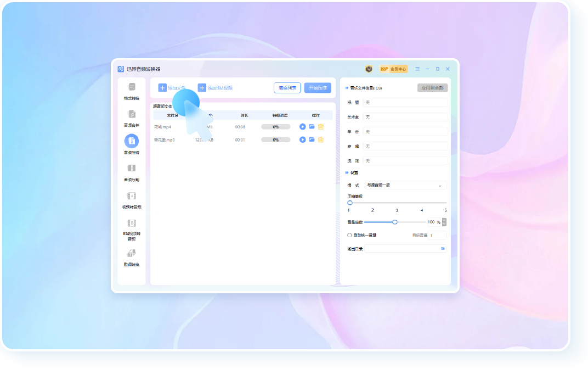Viewport: 588px width, 369px height.
Task: Play the 花城.mp4 file
Action: pos(303,127)
